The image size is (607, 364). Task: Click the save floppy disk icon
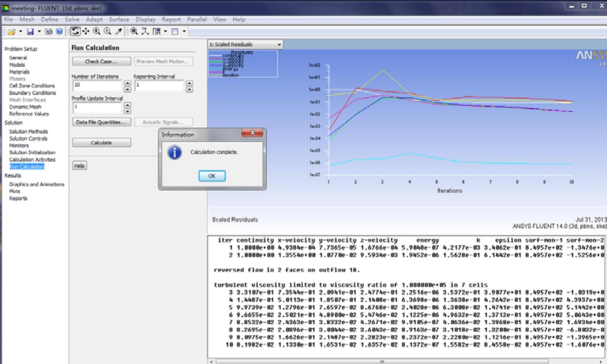point(30,32)
